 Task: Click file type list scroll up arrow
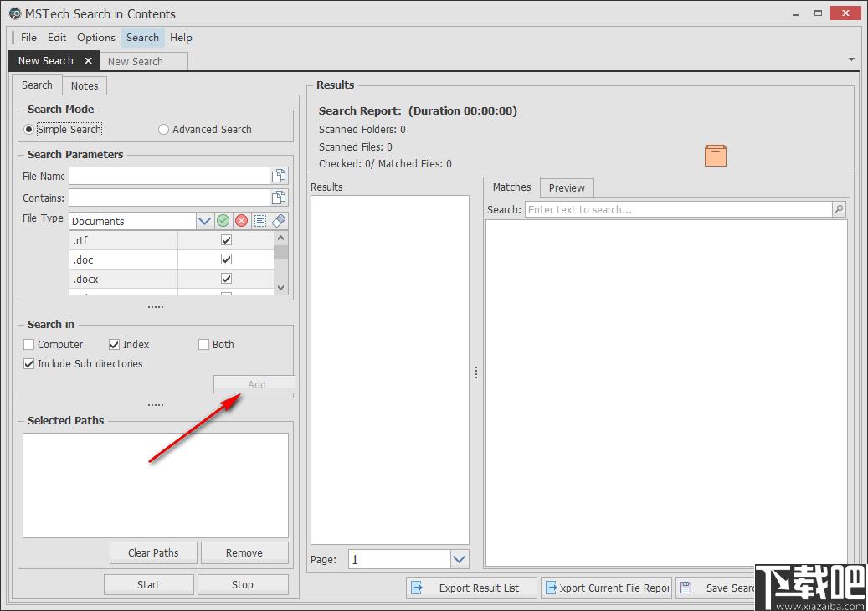coord(280,238)
